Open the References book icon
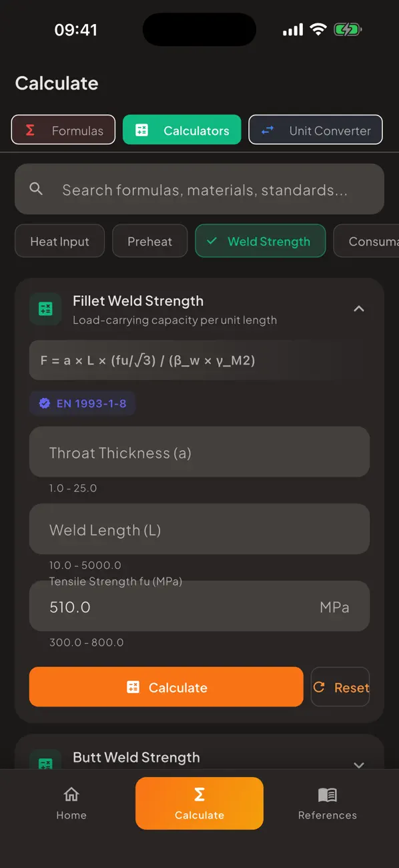This screenshot has height=868, width=399. point(327,795)
